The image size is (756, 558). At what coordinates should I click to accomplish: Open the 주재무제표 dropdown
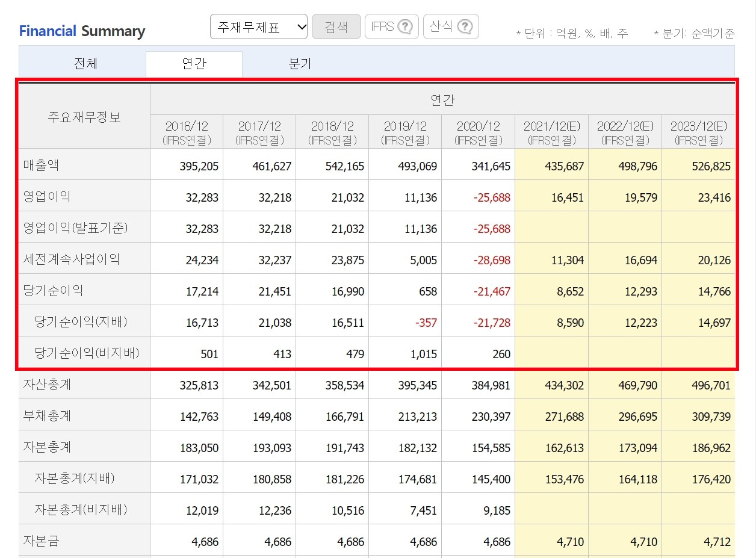(x=259, y=26)
